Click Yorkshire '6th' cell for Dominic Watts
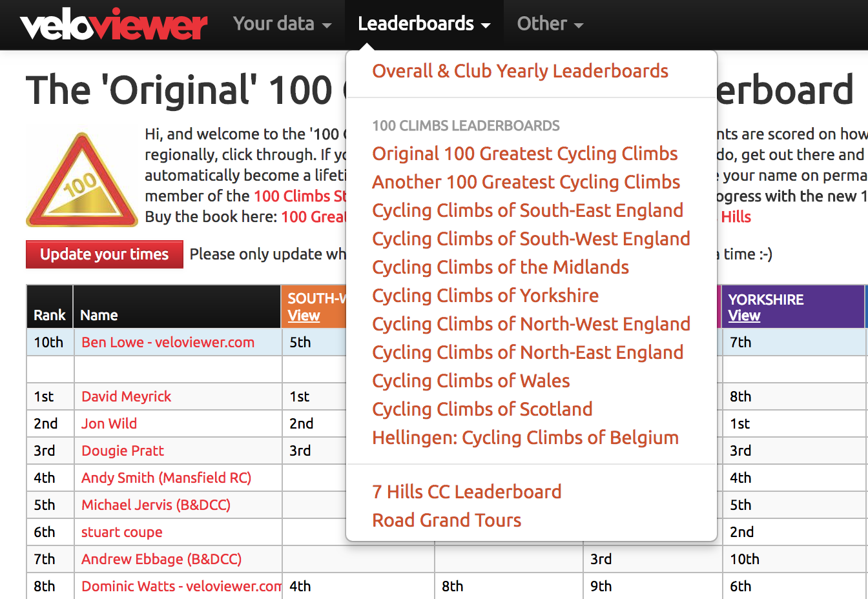 point(794,586)
